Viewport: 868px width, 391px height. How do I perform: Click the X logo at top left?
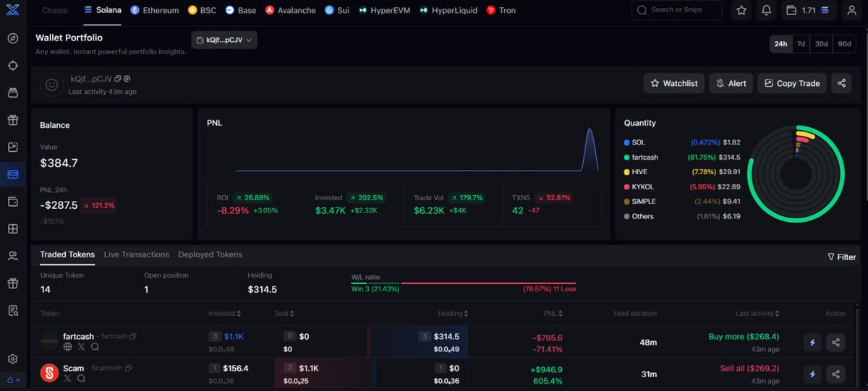pyautogui.click(x=13, y=10)
